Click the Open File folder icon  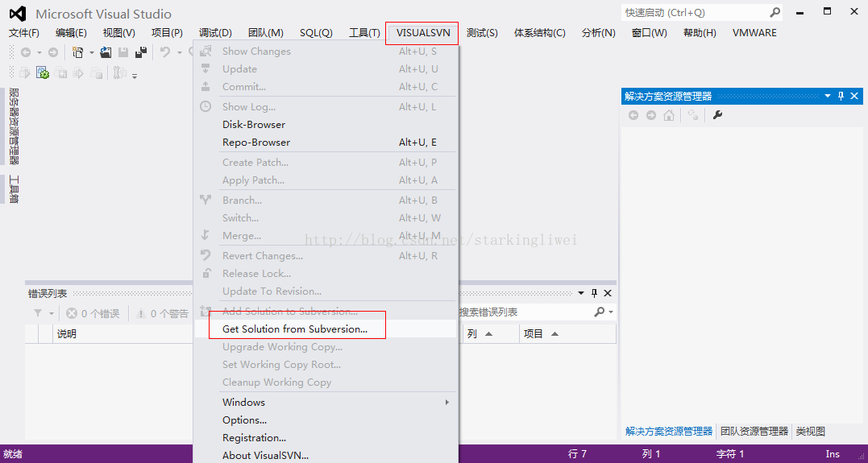pyautogui.click(x=106, y=52)
